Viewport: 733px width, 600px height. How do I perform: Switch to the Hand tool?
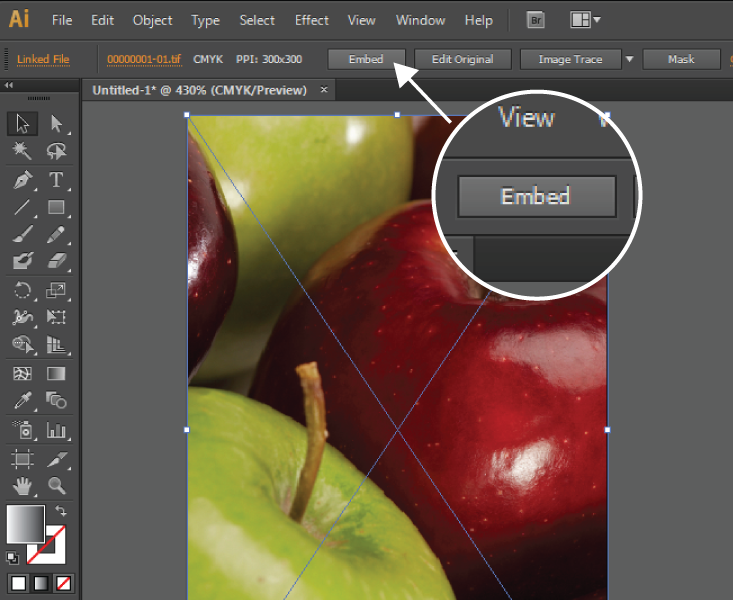point(22,486)
